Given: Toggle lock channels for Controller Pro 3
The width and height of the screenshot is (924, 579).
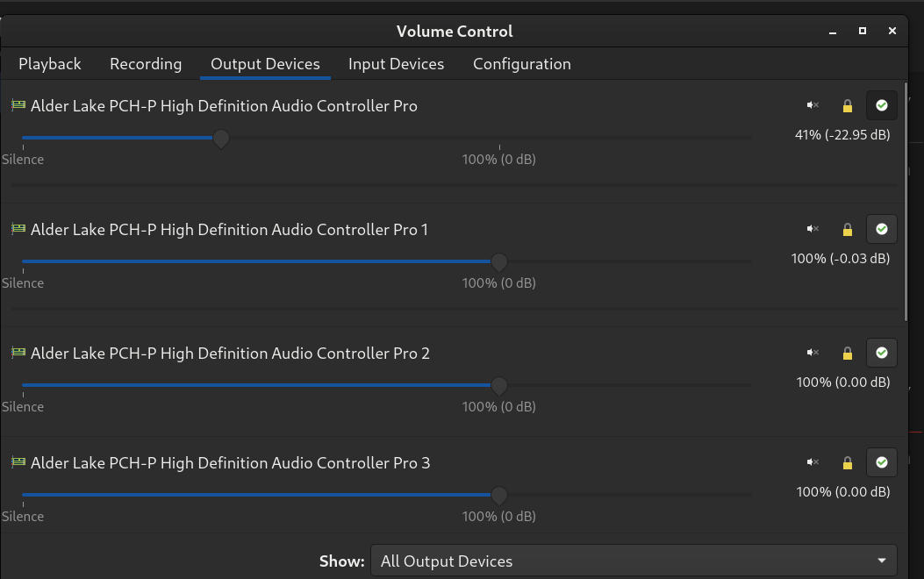Looking at the screenshot, I should (848, 463).
